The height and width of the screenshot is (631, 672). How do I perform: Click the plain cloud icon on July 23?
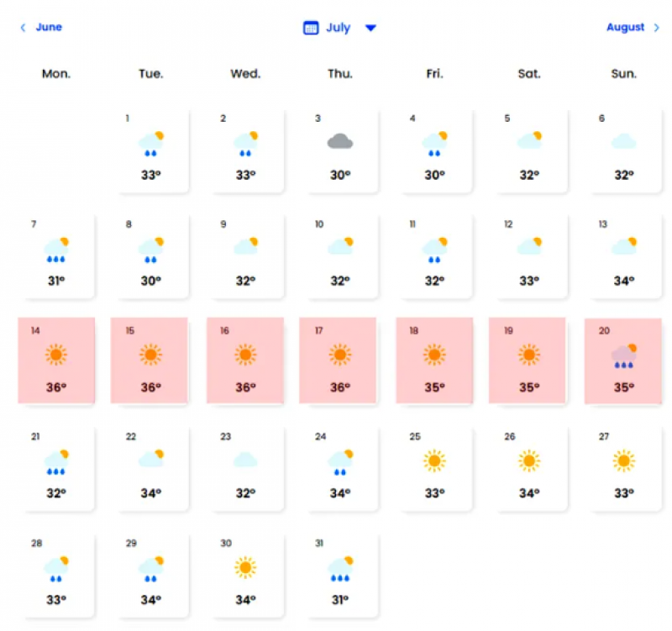[245, 460]
